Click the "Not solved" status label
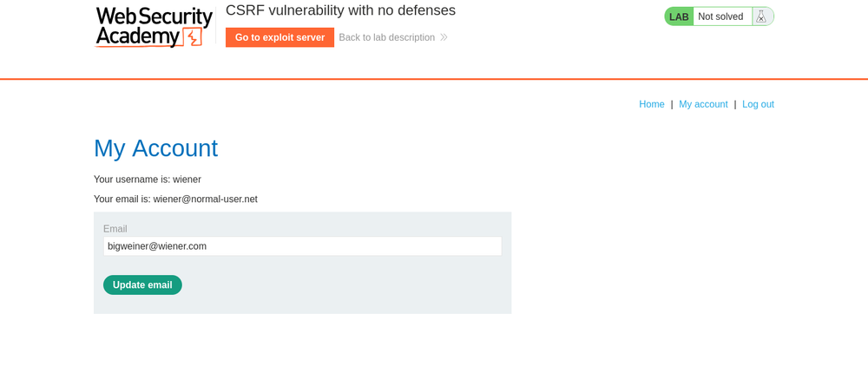 [720, 16]
